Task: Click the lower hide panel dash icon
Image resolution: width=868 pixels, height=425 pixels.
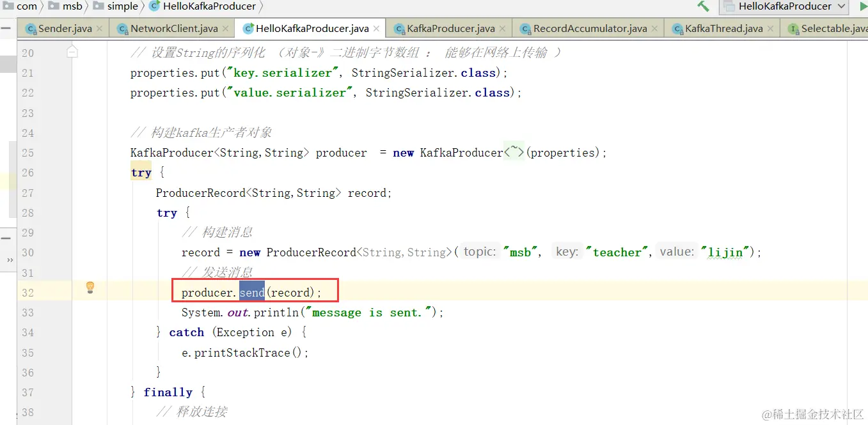Action: 6,238
